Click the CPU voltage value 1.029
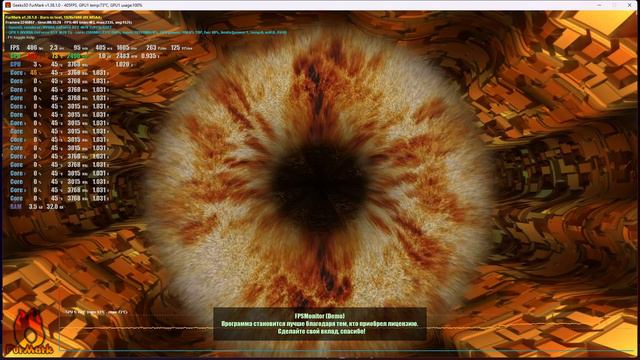Screen dimensions: 640x360 [x=122, y=64]
